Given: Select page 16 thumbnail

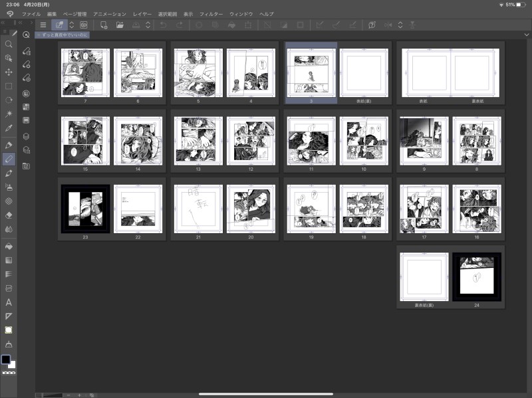Looking at the screenshot, I should [x=477, y=209].
